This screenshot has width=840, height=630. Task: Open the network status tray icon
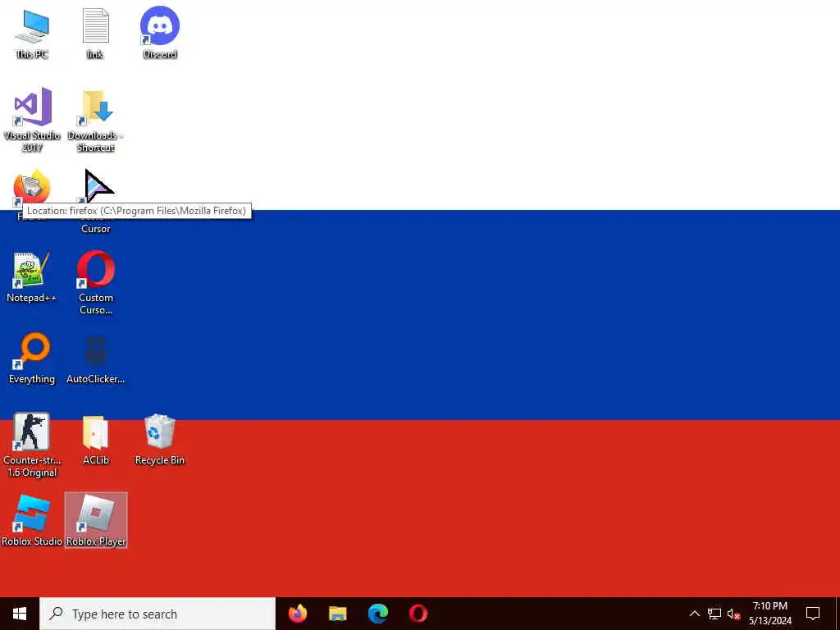[714, 614]
